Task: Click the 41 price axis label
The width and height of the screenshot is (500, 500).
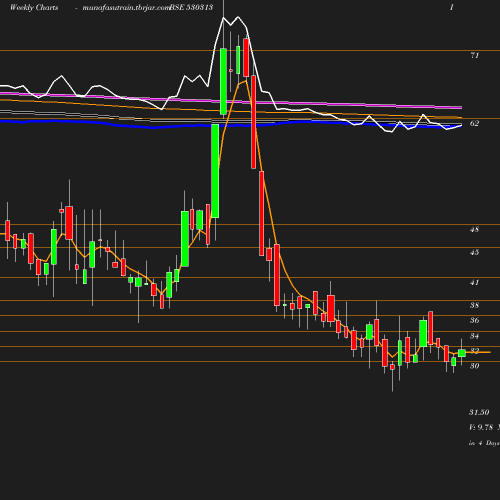Action: 474,283
